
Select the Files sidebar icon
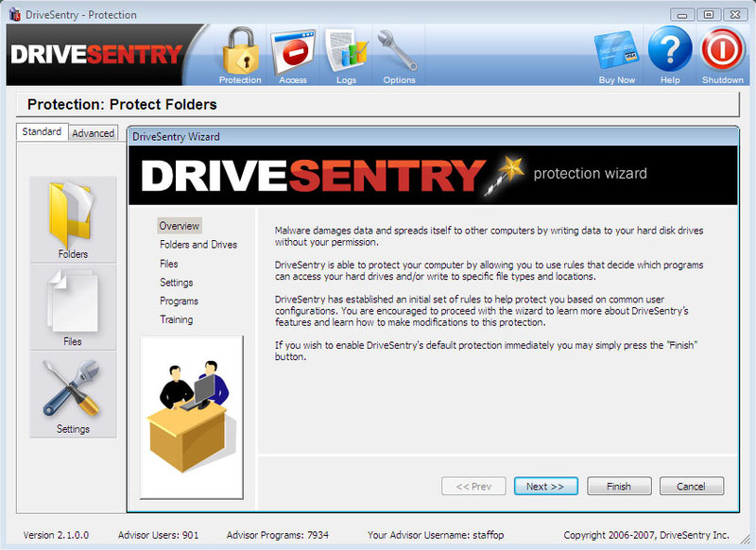[x=73, y=307]
